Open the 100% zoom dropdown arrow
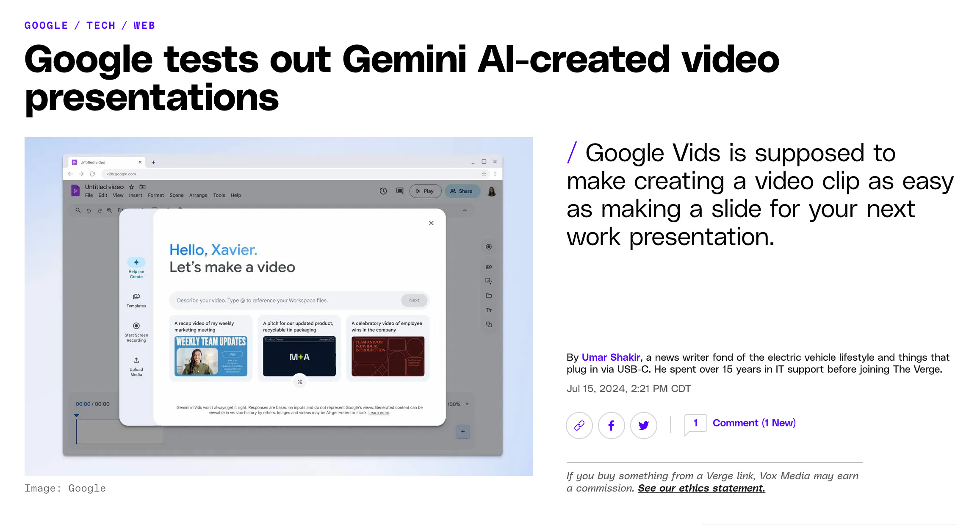 coord(467,404)
